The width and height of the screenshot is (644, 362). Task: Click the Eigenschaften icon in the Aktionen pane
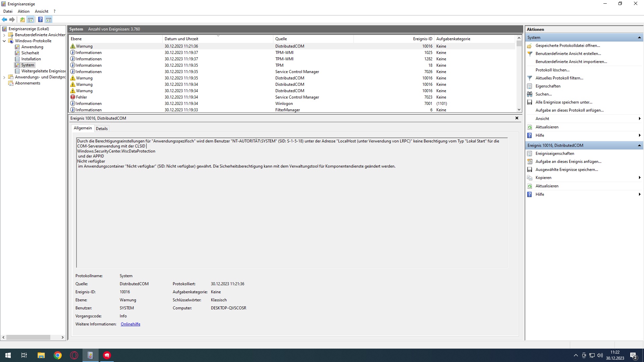point(530,86)
